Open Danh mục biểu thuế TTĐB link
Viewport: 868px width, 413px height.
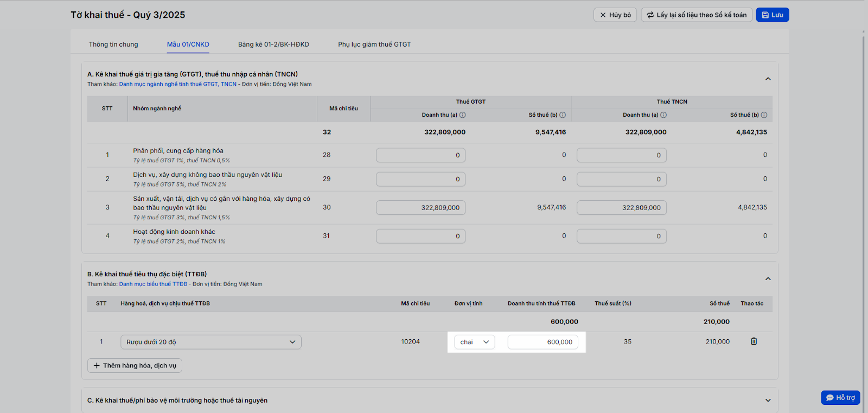click(x=153, y=284)
